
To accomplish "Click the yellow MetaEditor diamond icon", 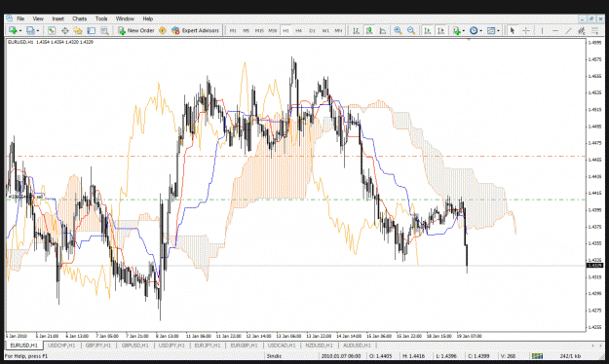I will [x=163, y=30].
